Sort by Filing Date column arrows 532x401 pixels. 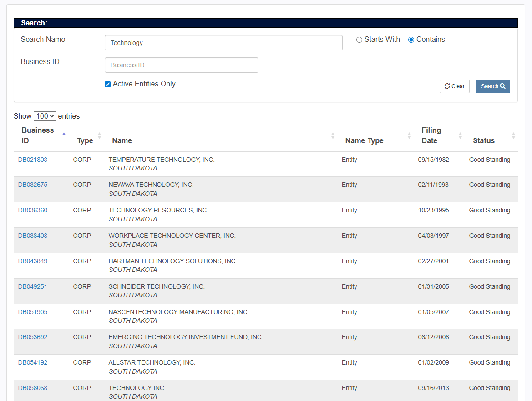[460, 135]
